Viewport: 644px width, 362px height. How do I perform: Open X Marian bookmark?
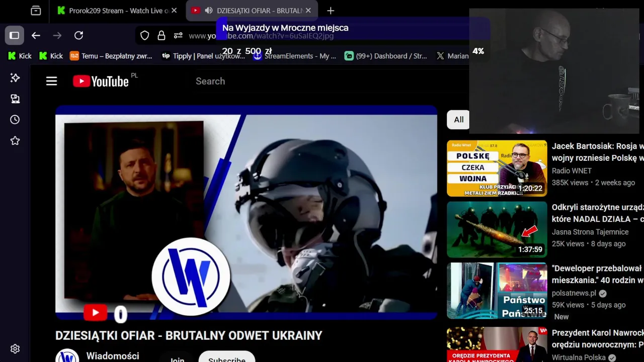tap(452, 56)
